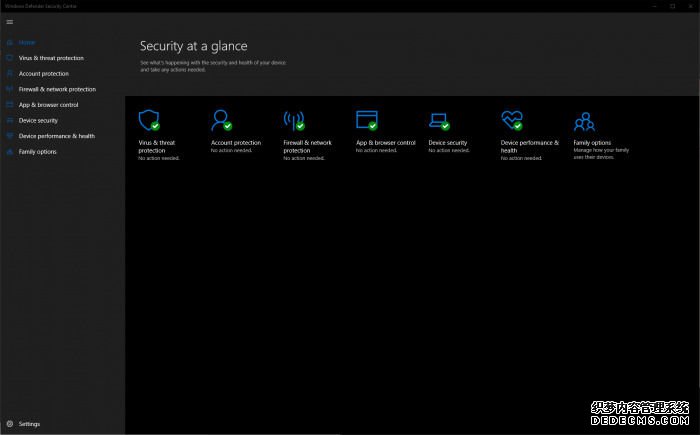Image resolution: width=700 pixels, height=435 pixels.
Task: Select the Family options people tile icon
Action: [584, 122]
